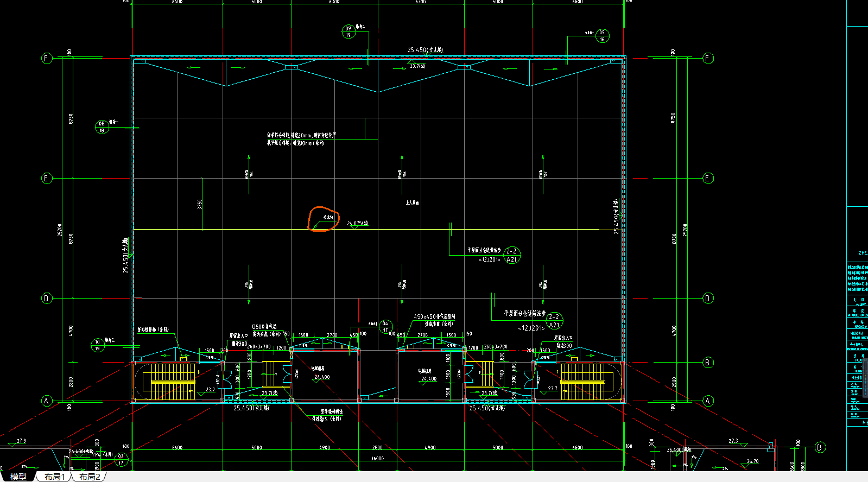Select the 10/19 detail callout bubble
The width and height of the screenshot is (868, 482).
pyautogui.click(x=98, y=345)
